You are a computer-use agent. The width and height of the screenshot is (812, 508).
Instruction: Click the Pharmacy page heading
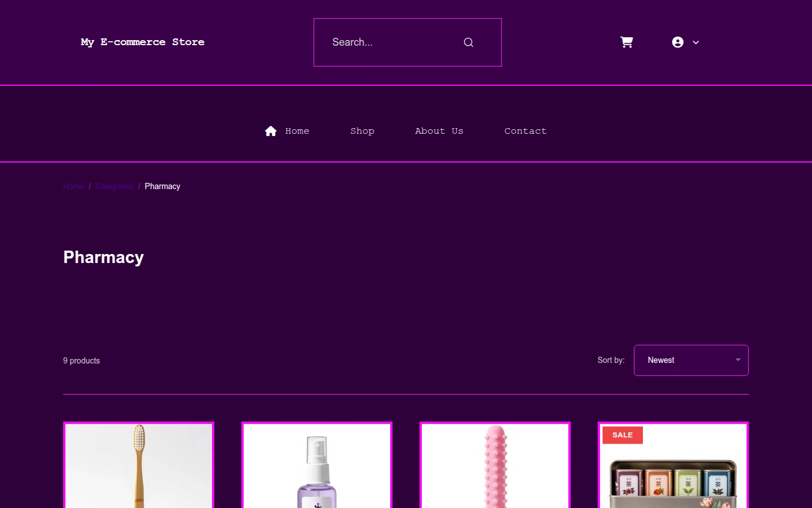click(104, 257)
